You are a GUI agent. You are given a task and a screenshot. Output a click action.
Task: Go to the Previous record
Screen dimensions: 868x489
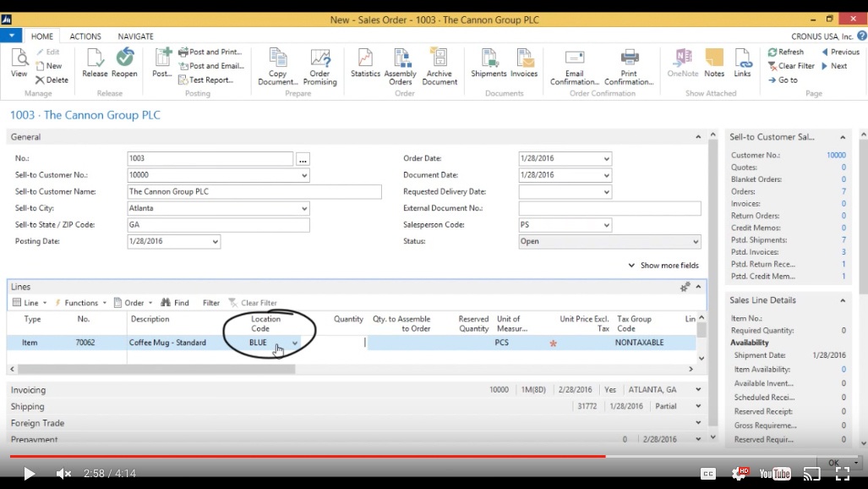[x=840, y=52]
